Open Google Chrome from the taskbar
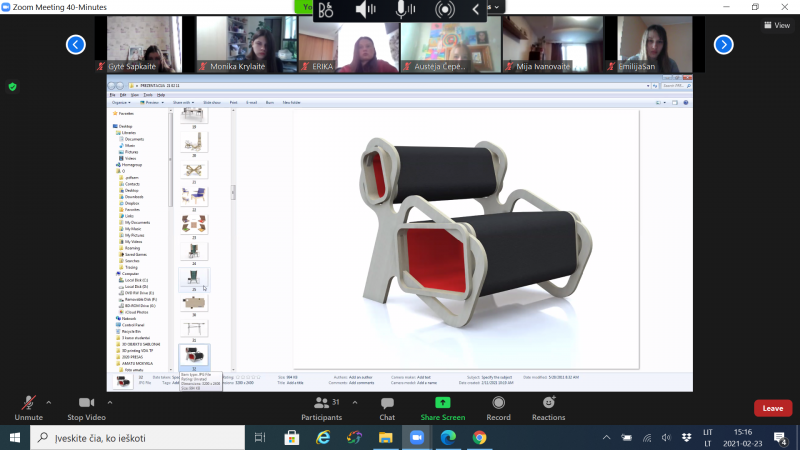Viewport: 800px width, 450px height. 479,438
